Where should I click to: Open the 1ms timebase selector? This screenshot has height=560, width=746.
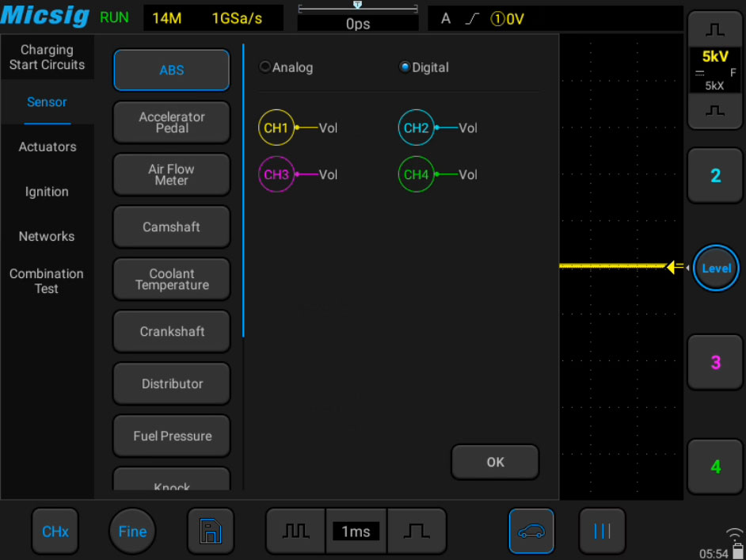coord(356,531)
